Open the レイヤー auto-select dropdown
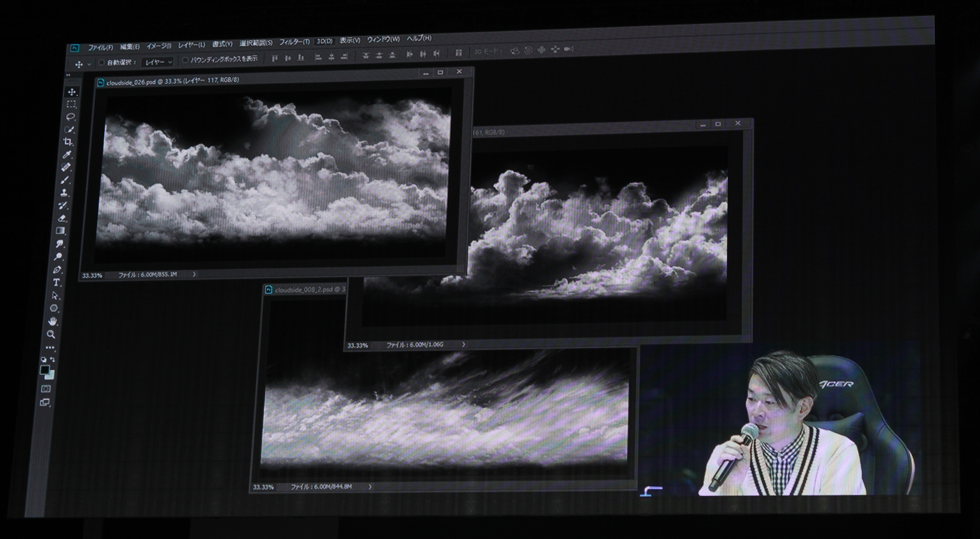The width and height of the screenshot is (980, 539). [158, 62]
